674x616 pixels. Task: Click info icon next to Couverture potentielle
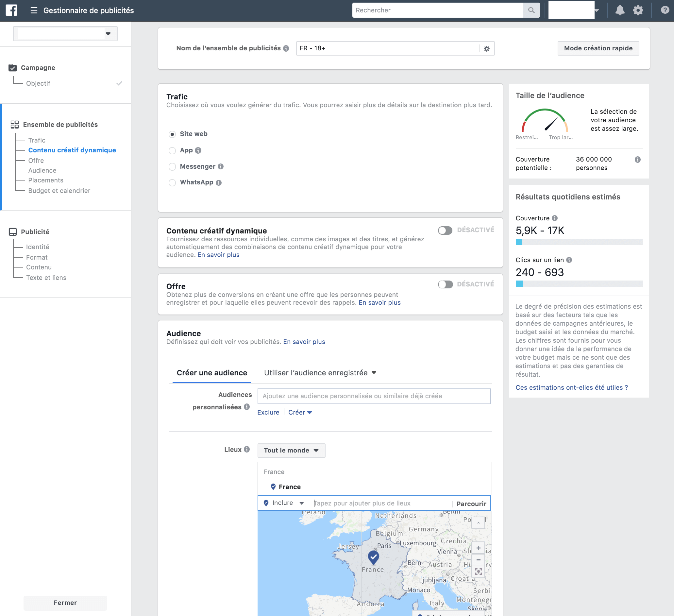[638, 160]
